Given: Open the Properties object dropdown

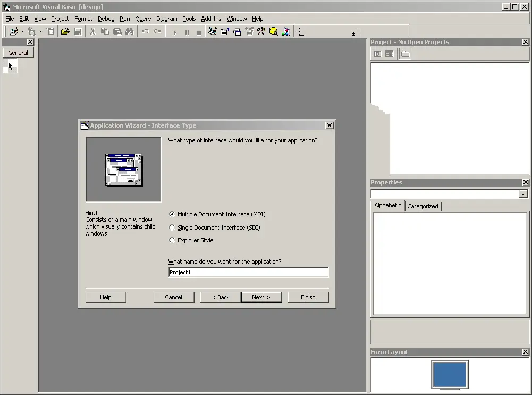Looking at the screenshot, I should 523,194.
